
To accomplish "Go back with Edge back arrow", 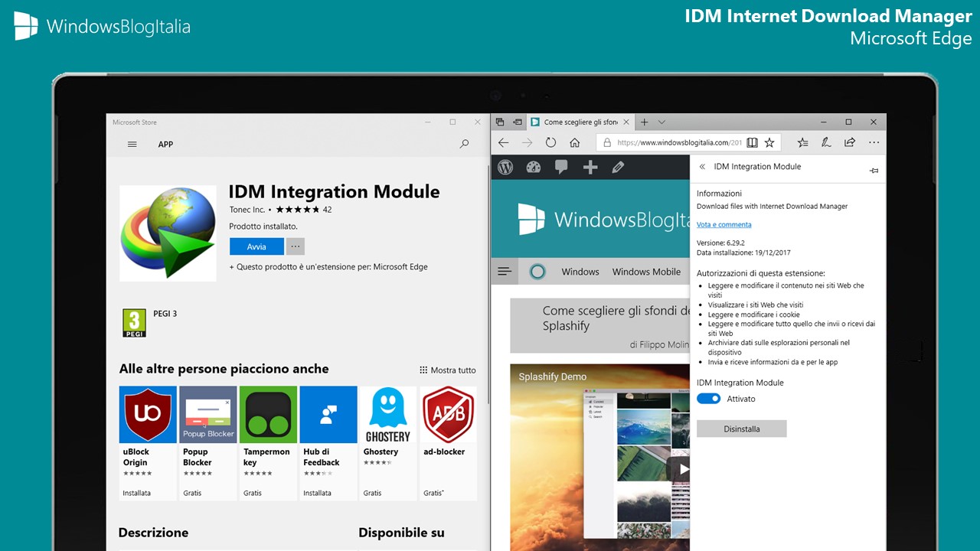I will click(x=503, y=142).
